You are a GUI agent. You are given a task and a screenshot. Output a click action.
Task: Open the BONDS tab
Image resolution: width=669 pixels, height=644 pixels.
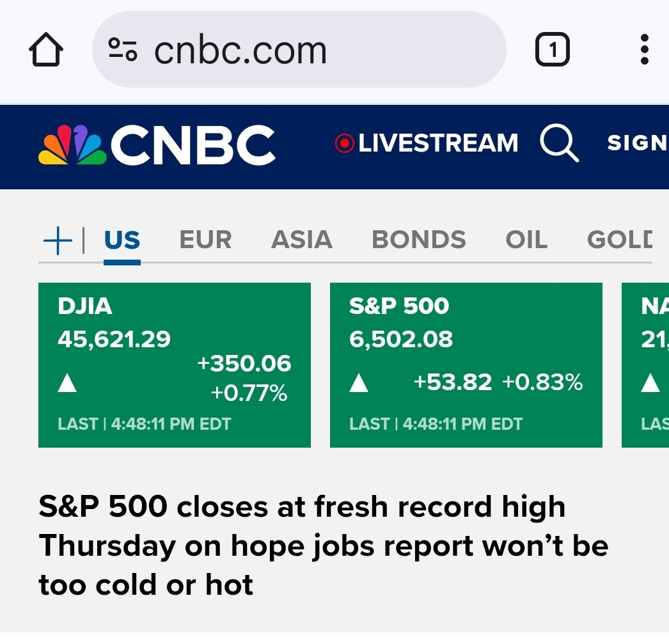pos(419,240)
